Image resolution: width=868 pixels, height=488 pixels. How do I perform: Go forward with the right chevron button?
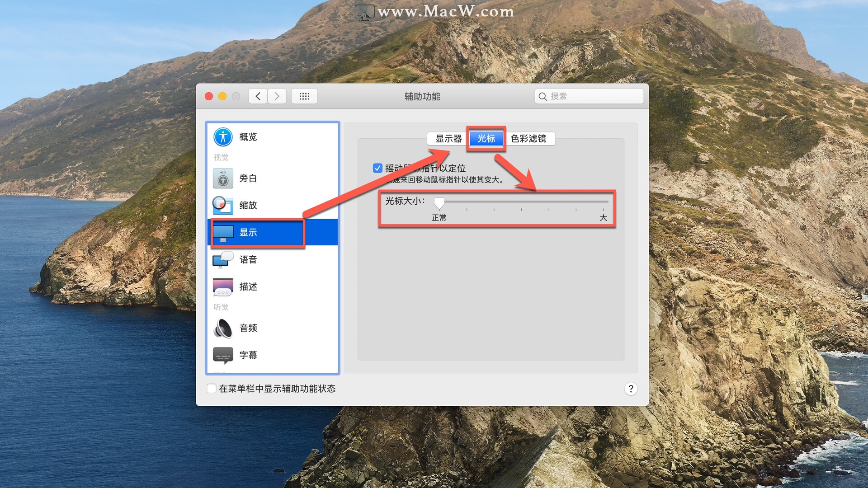(277, 96)
